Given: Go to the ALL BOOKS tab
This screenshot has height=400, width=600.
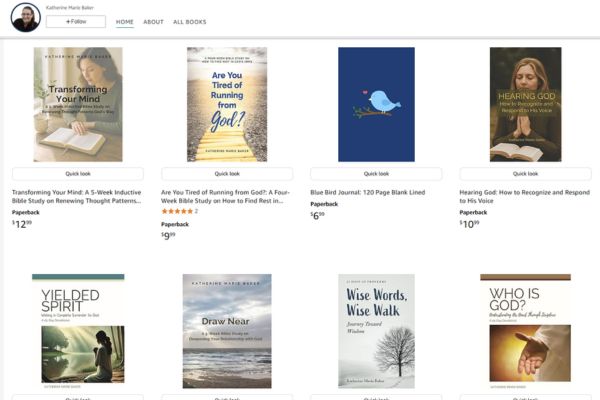Looking at the screenshot, I should (x=190, y=21).
